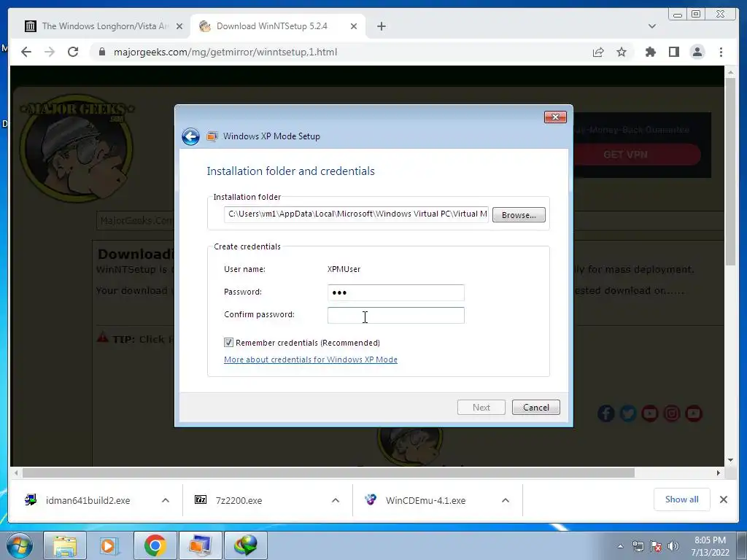Click the WinCDEmu-4.1.exe download item
747x560 pixels.
(424, 500)
